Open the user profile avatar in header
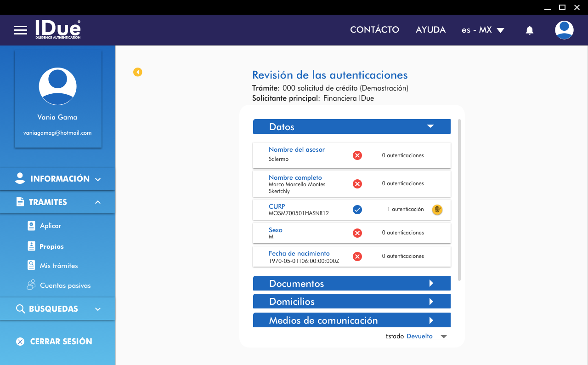The width and height of the screenshot is (588, 365). point(564,30)
